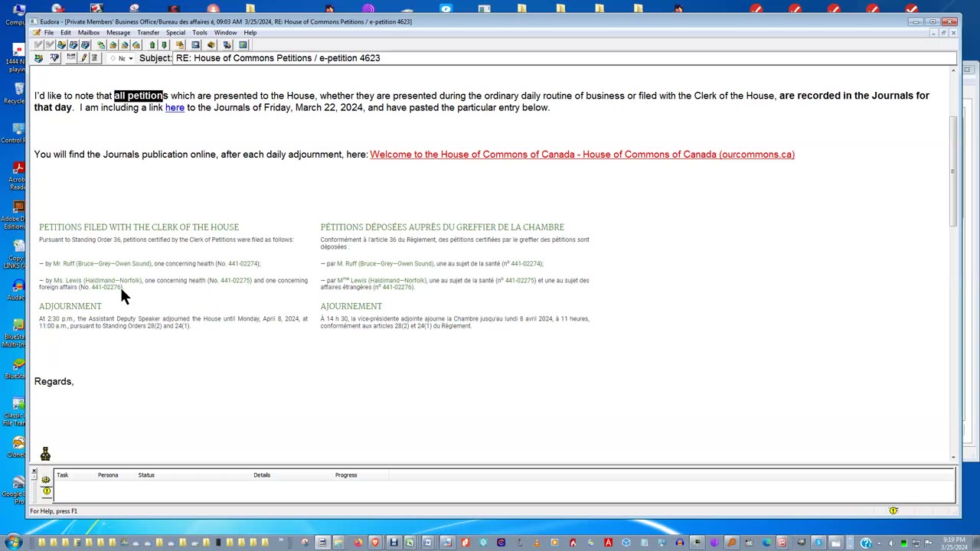Click the message vertical scrollbar thumb
Screen dimensions: 980x551
pos(953,170)
